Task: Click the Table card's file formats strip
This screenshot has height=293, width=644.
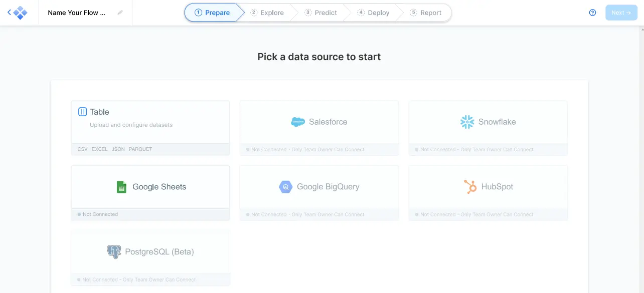Action: [x=115, y=149]
